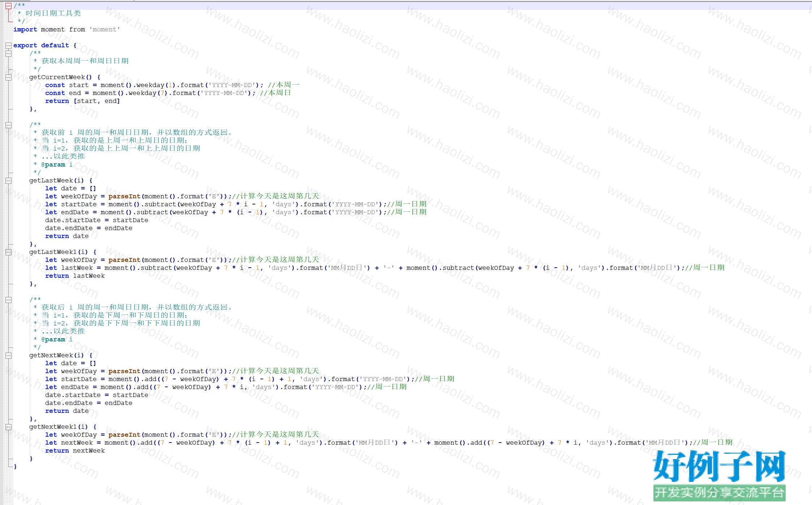Click the //本周日 trailing comment
The width and height of the screenshot is (812, 505).
[x=276, y=93]
